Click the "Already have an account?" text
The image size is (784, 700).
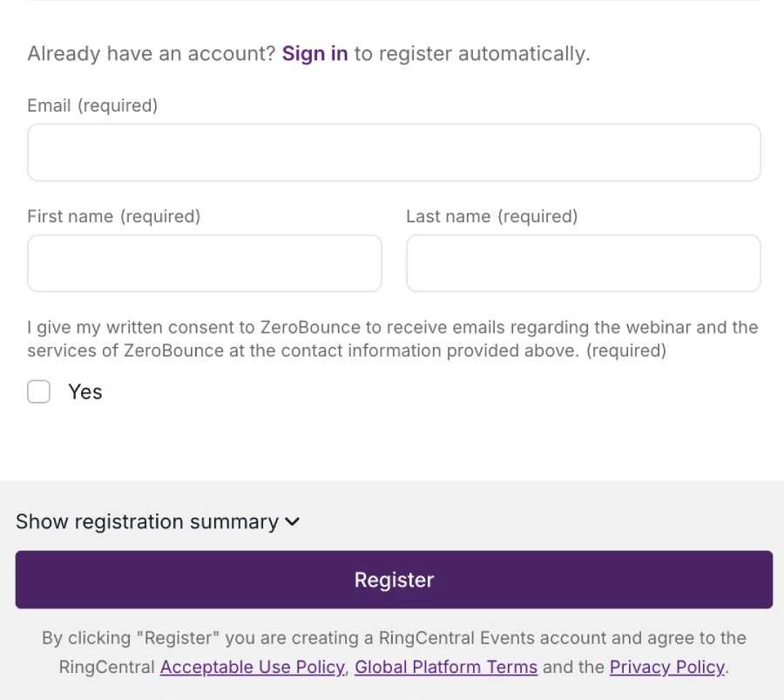pos(152,53)
